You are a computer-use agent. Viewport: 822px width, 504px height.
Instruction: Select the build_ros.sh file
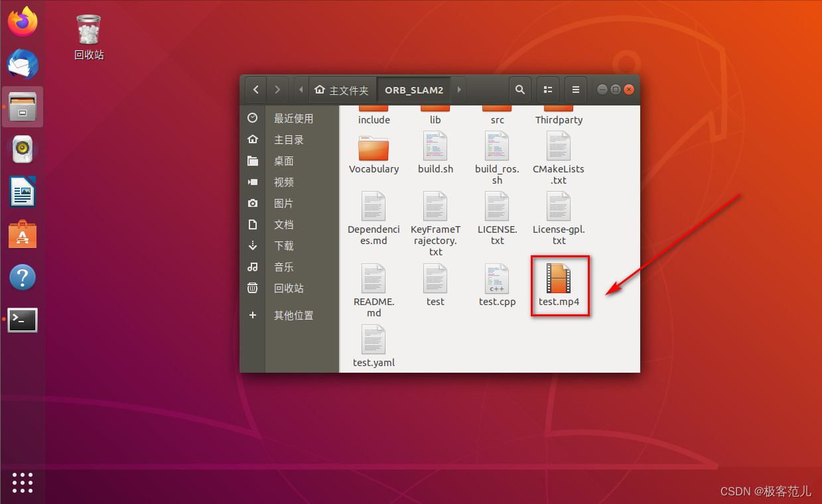point(498,158)
